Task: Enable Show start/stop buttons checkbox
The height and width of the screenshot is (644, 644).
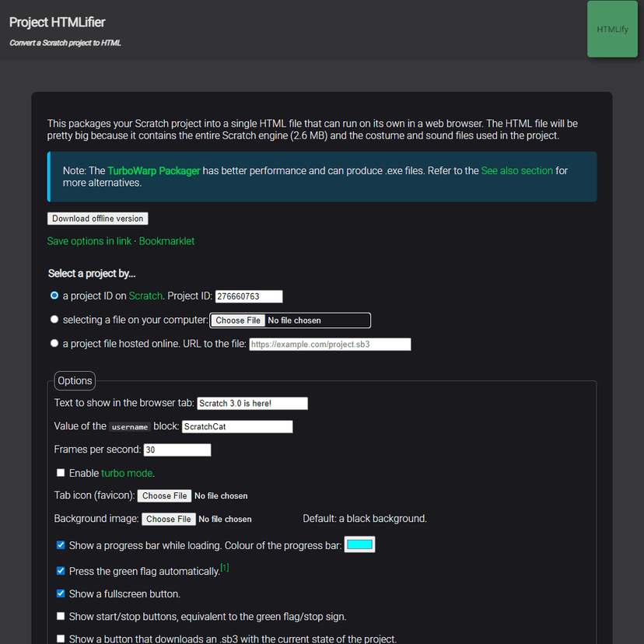Action: [61, 616]
